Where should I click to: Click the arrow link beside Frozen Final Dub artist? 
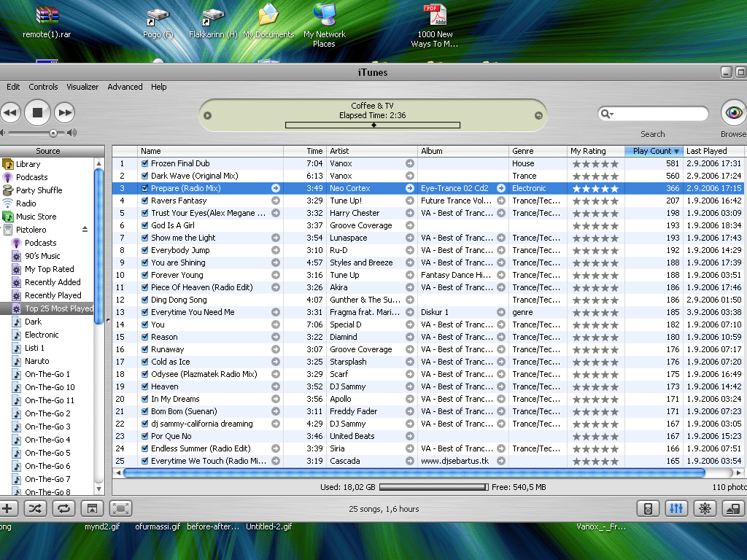[410, 163]
